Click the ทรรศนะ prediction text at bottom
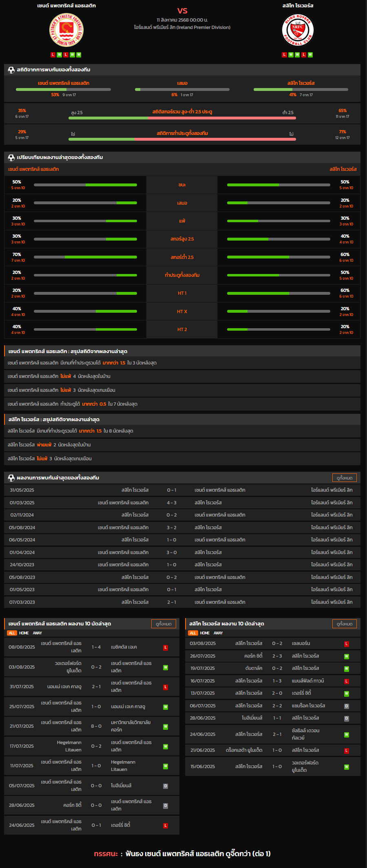This screenshot has width=367, height=868. tap(182, 854)
